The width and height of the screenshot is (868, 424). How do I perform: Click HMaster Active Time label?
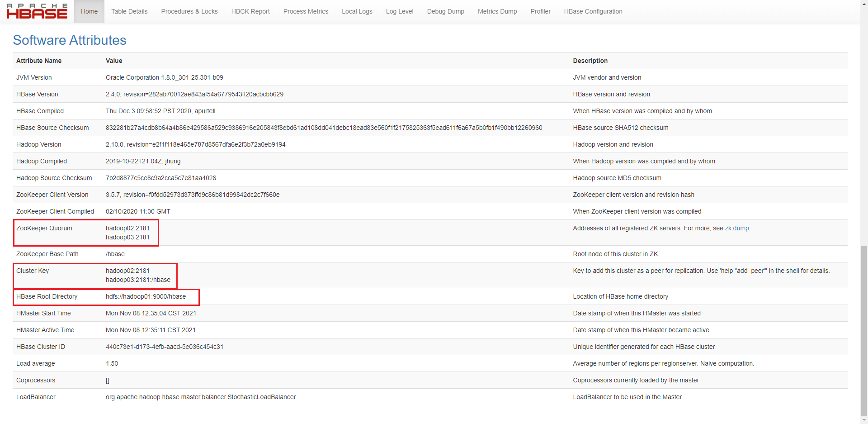click(x=45, y=330)
